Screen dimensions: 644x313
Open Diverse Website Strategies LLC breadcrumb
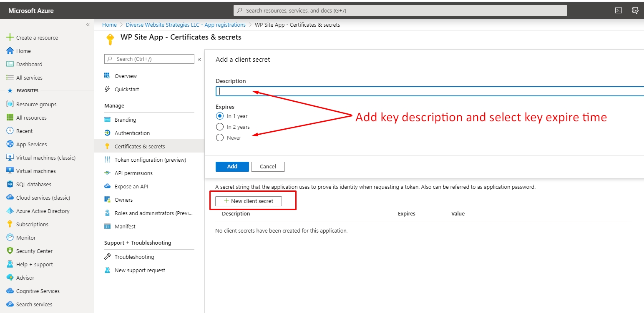(x=186, y=25)
